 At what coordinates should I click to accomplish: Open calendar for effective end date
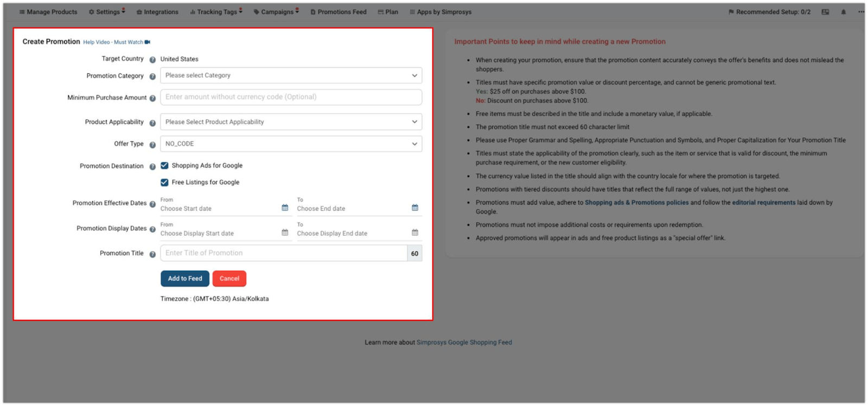point(415,207)
